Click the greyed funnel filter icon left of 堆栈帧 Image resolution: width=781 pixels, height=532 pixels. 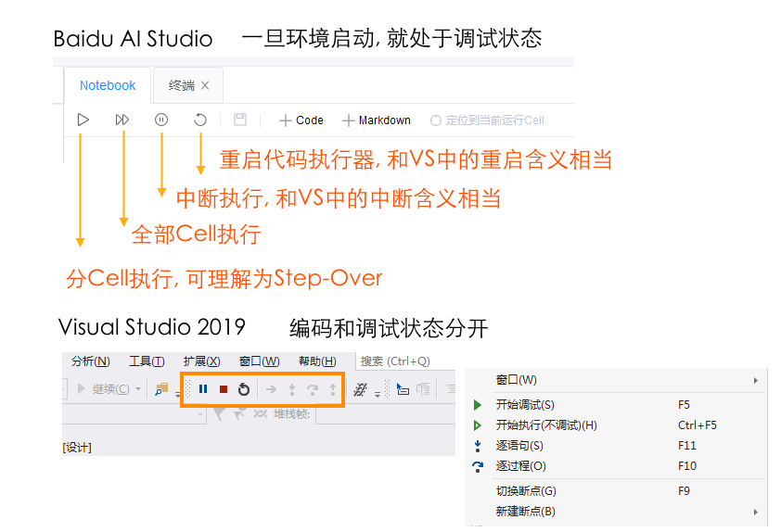219,413
